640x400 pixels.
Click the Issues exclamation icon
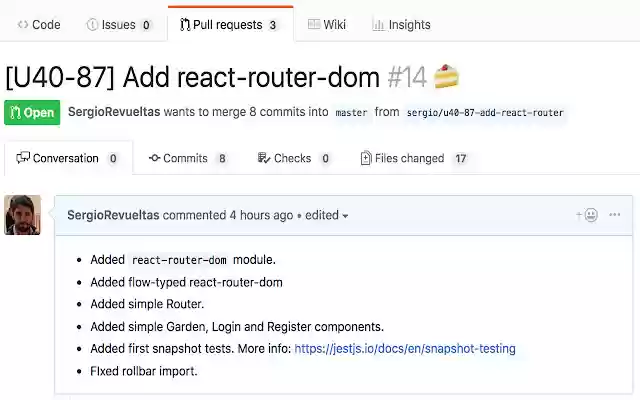tap(92, 25)
